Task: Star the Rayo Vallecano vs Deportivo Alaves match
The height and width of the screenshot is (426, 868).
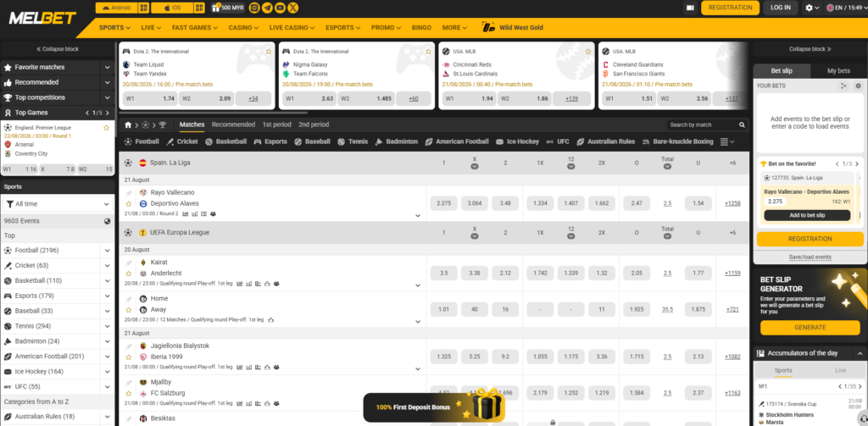Action: point(129,203)
